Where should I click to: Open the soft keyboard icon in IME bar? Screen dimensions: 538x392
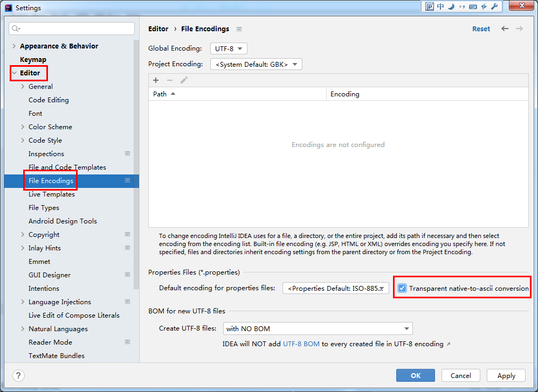coord(473,6)
